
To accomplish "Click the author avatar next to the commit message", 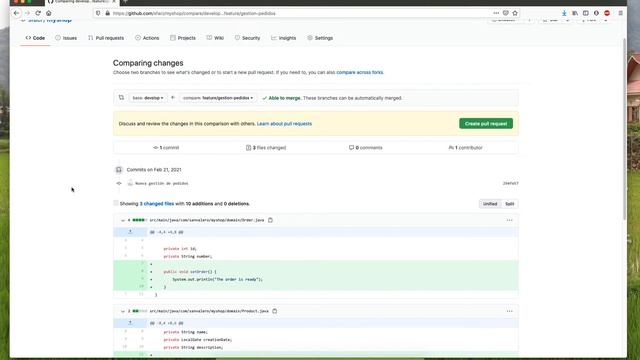I will (x=130, y=183).
